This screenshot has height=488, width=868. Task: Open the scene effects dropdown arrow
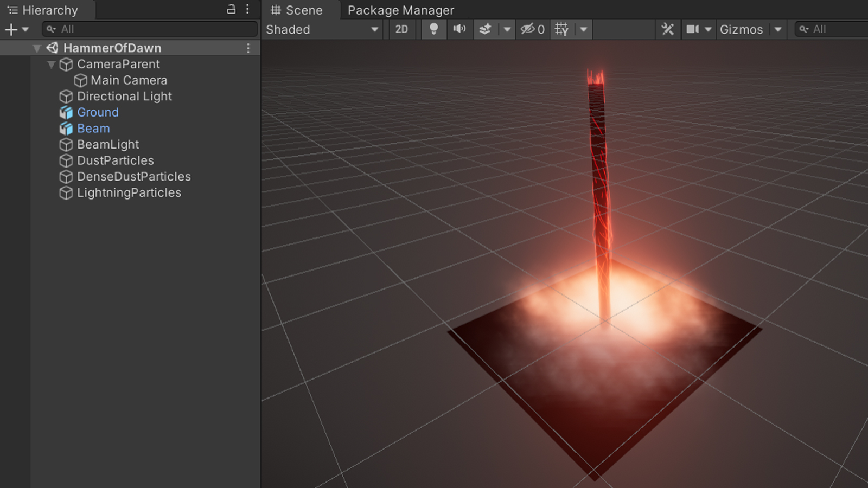(507, 30)
